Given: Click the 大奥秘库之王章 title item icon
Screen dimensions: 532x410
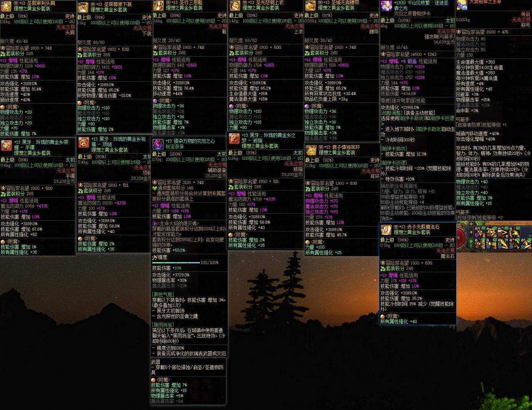Looking at the screenshot, I should pyautogui.click(x=461, y=5).
